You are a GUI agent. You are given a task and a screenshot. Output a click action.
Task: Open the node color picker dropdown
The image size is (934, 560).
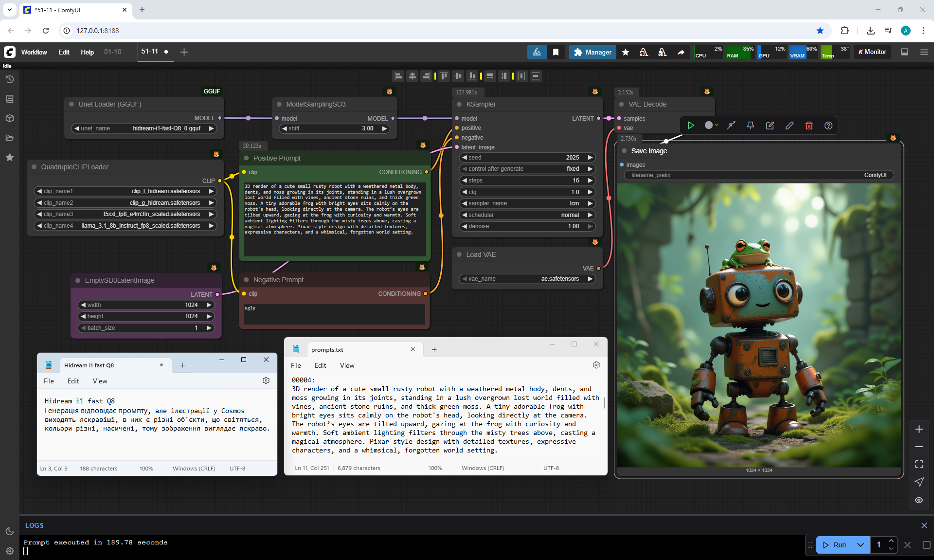pyautogui.click(x=711, y=126)
